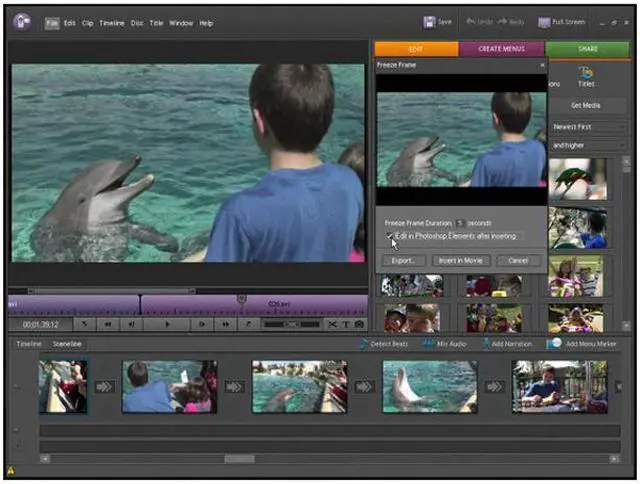Click Mix Audio
The image size is (640, 484).
coord(444,344)
